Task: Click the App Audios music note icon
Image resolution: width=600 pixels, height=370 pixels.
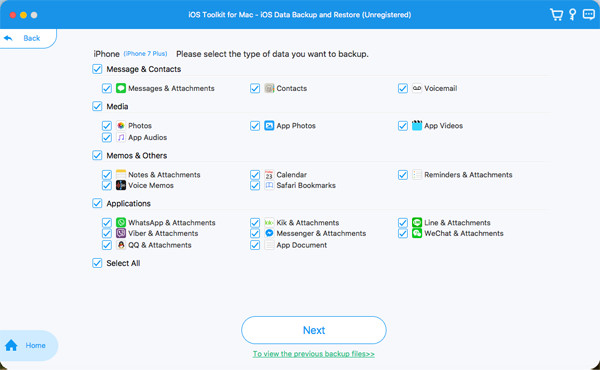Action: 121,137
